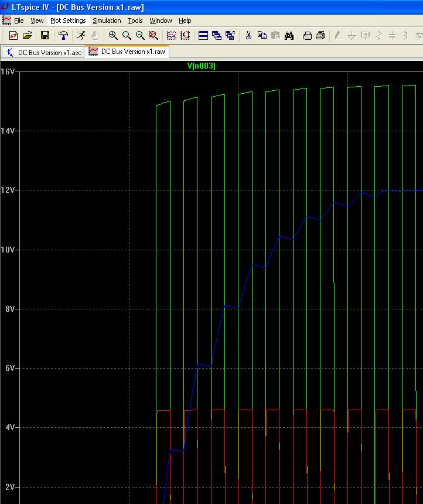Switch to DC Bus Version x1.asc tab
This screenshot has height=504, width=423.
click(x=43, y=52)
